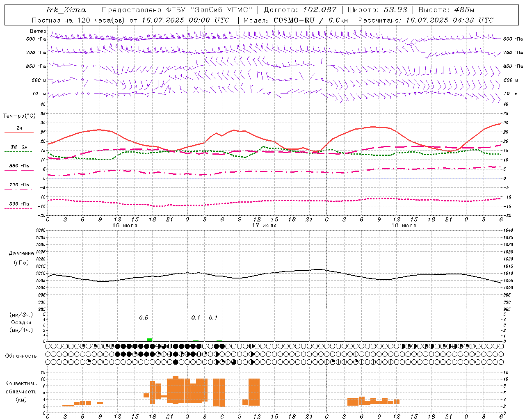Click the (км) unit label of convective panel
Viewport: 525px width, 420px height.
[x=21, y=399]
